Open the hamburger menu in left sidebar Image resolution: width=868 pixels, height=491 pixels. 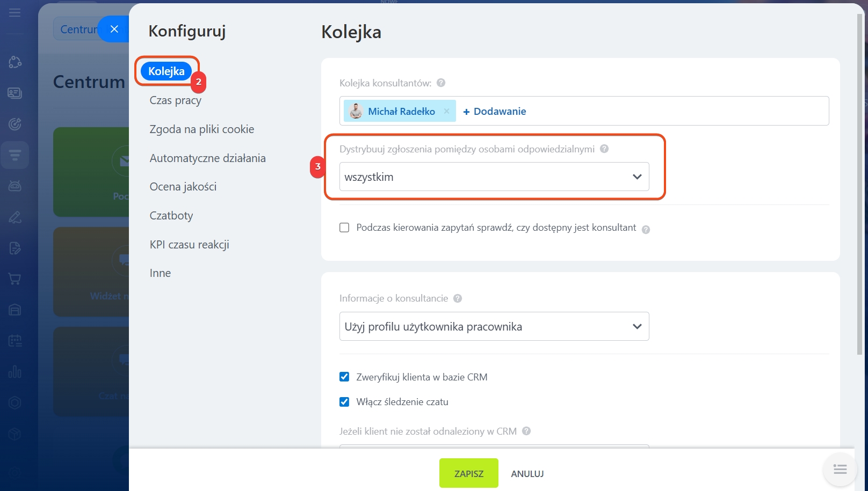click(x=15, y=12)
